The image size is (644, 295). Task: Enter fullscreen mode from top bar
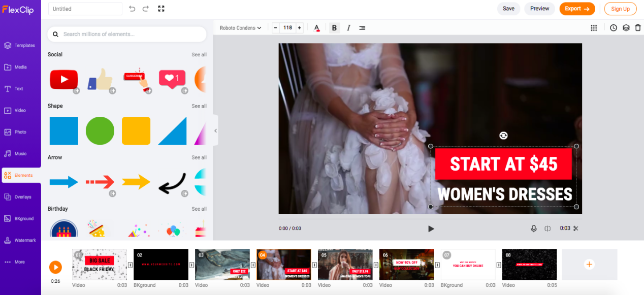[161, 9]
